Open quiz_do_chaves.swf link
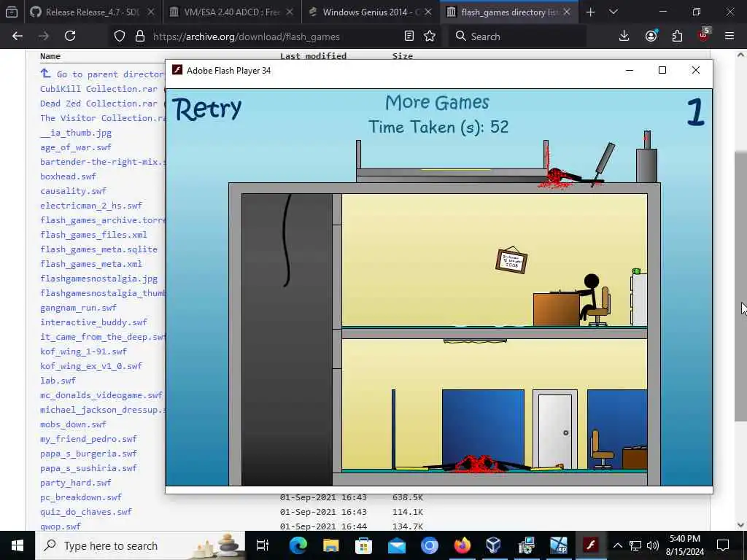 coord(86,512)
